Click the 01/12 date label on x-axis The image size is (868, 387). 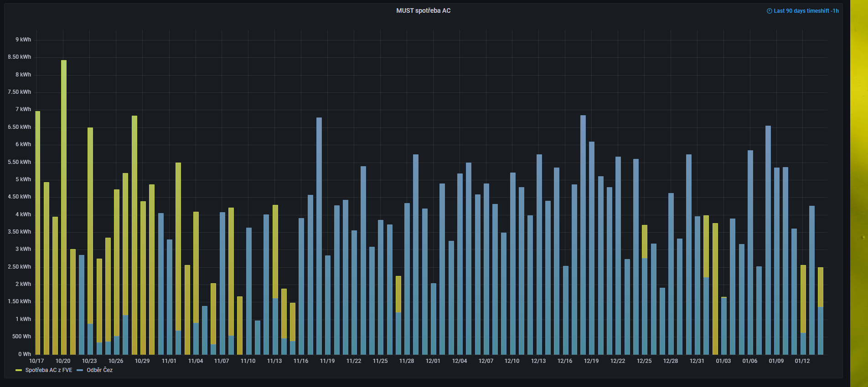click(802, 361)
